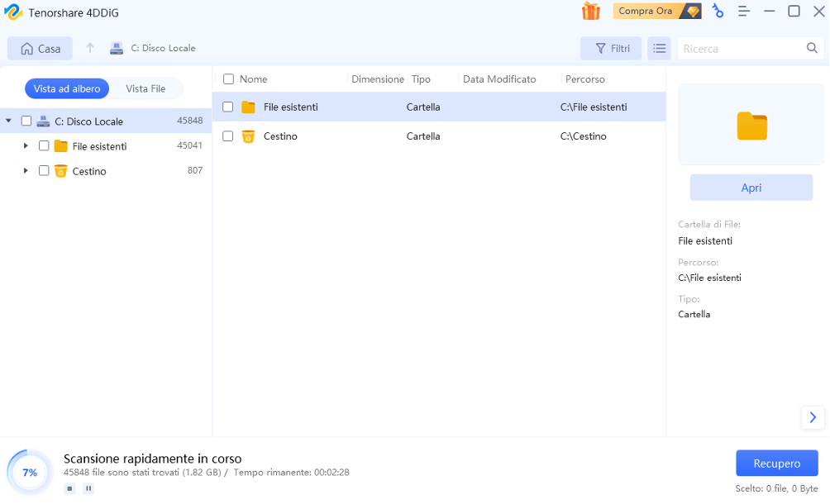Pause the scan with pause button
830x504 pixels.
click(88, 488)
